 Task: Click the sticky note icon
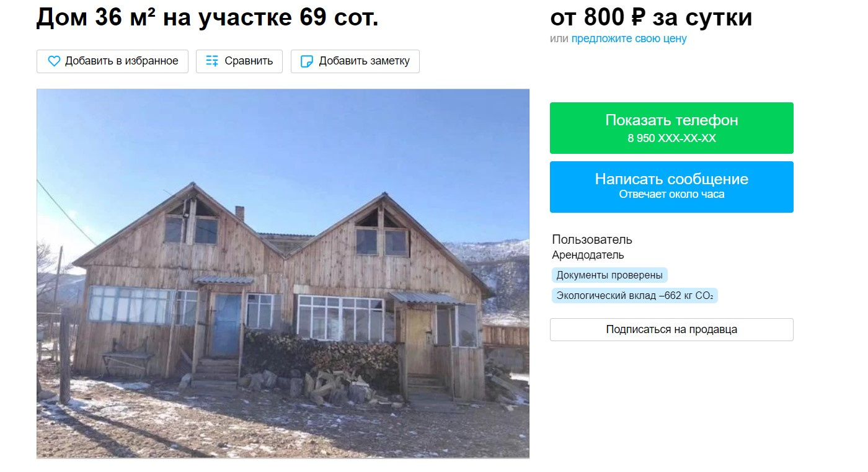[x=306, y=61]
